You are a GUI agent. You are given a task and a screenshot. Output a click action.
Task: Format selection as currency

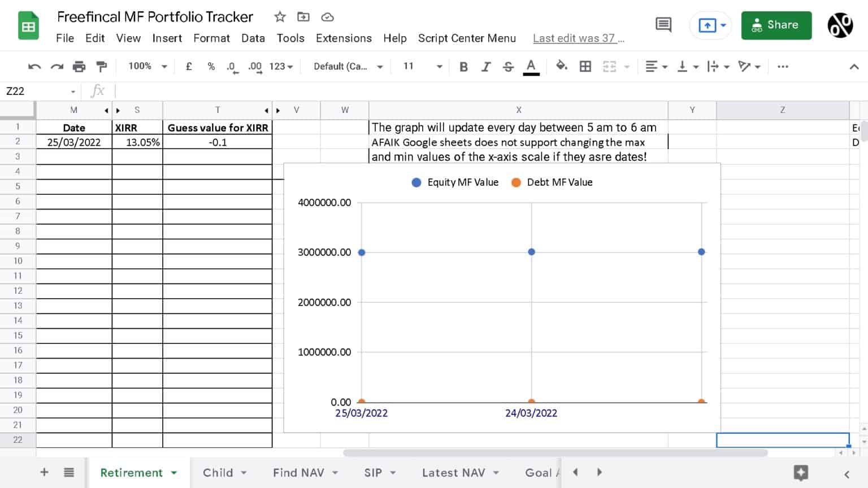[189, 66]
